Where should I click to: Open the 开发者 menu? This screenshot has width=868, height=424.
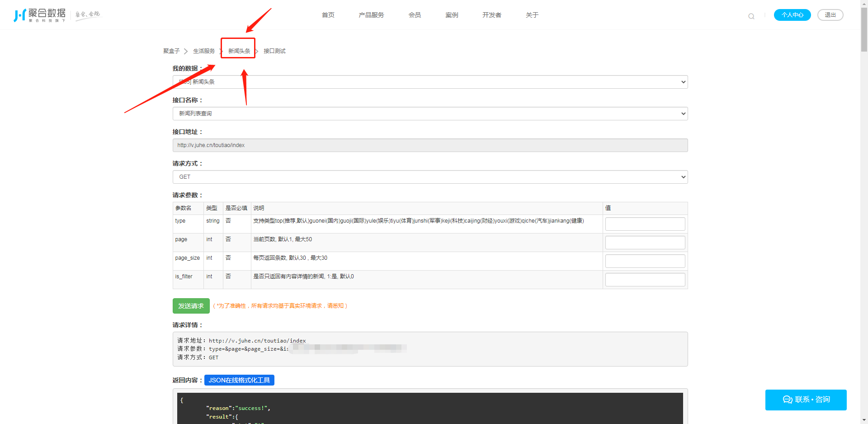(x=492, y=15)
